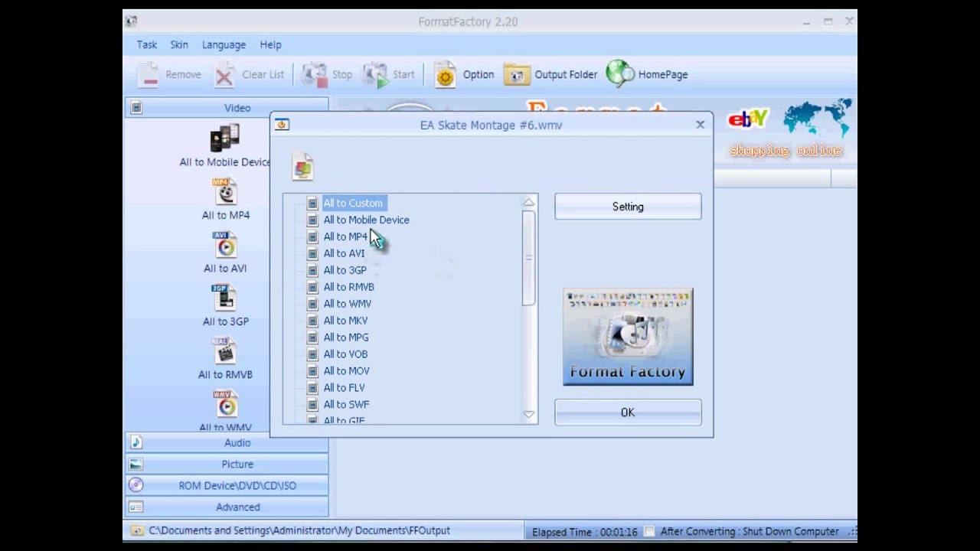Image resolution: width=980 pixels, height=551 pixels.
Task: Select All to WMV list item
Action: pos(347,304)
